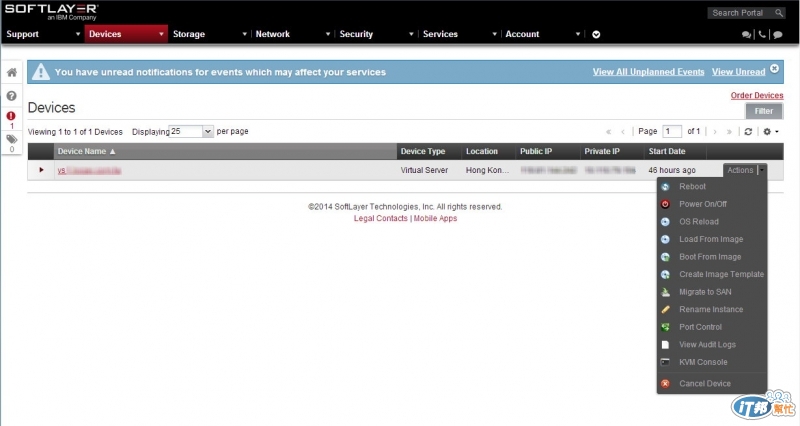Click the View All Unplanned Events link

(x=648, y=72)
